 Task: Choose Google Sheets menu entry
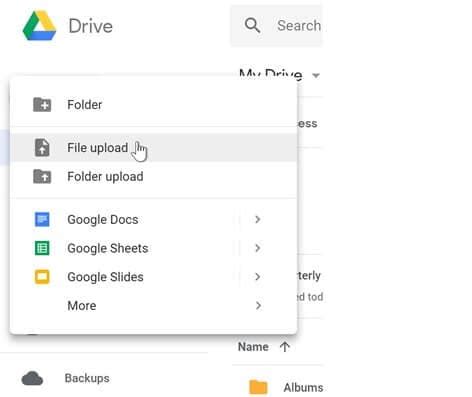153,248
